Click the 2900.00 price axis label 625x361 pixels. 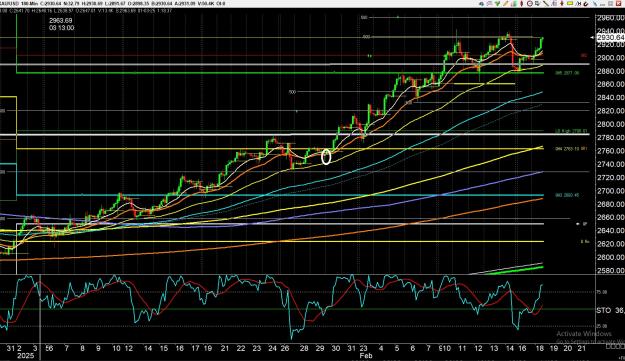[610, 58]
